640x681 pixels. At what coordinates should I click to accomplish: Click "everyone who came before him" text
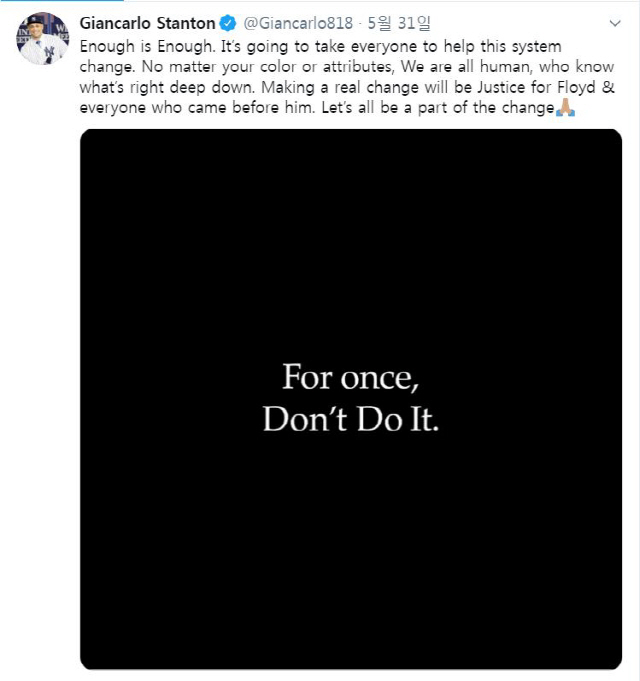click(x=187, y=109)
